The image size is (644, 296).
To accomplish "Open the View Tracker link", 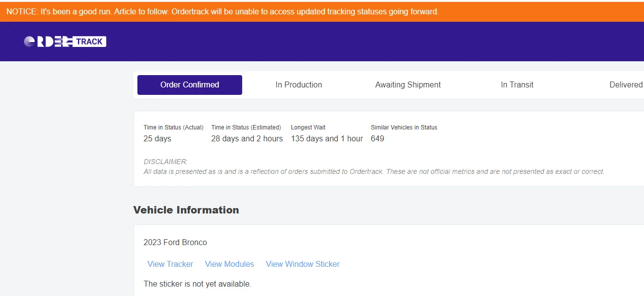I will [170, 264].
